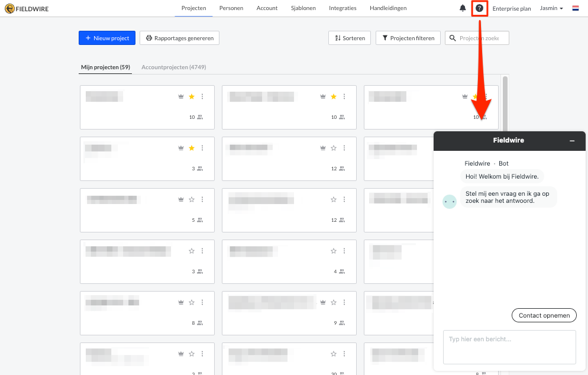Star the project with 5 members
The height and width of the screenshot is (375, 588).
[192, 199]
